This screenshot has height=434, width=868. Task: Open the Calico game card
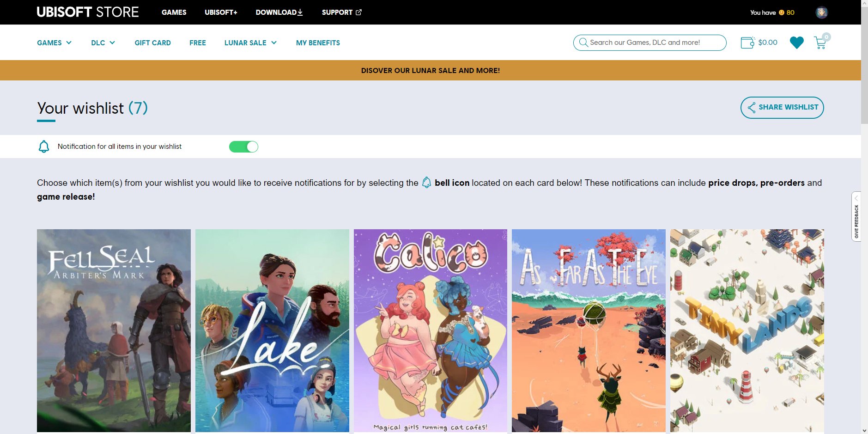(x=431, y=330)
